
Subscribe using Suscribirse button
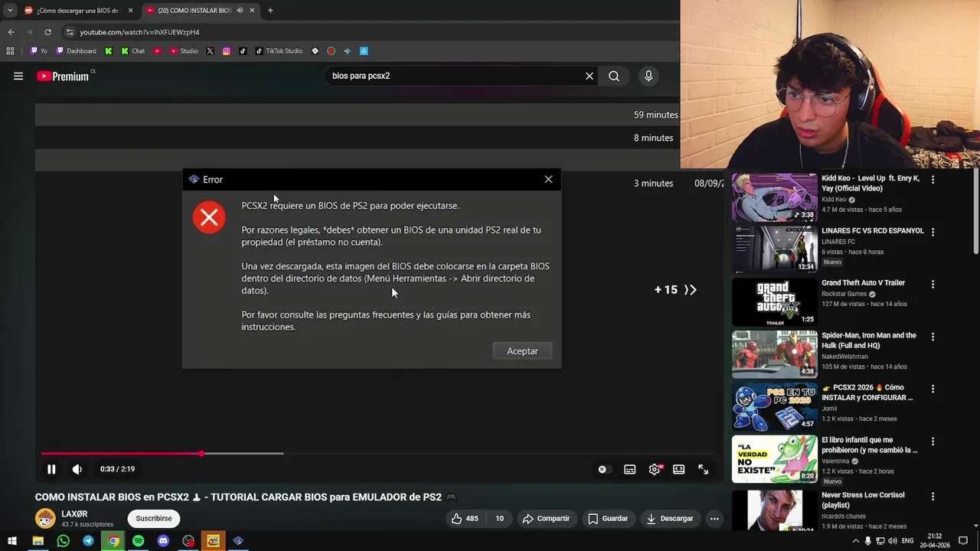[x=154, y=518]
